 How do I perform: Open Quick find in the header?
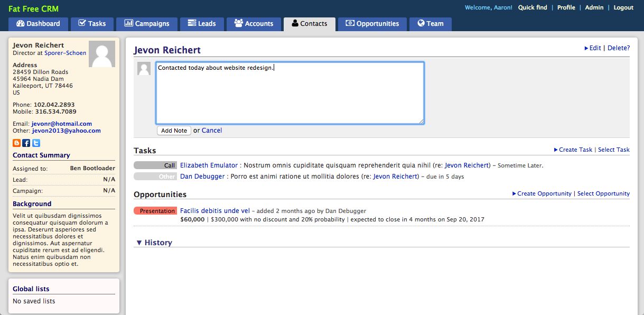click(x=533, y=7)
